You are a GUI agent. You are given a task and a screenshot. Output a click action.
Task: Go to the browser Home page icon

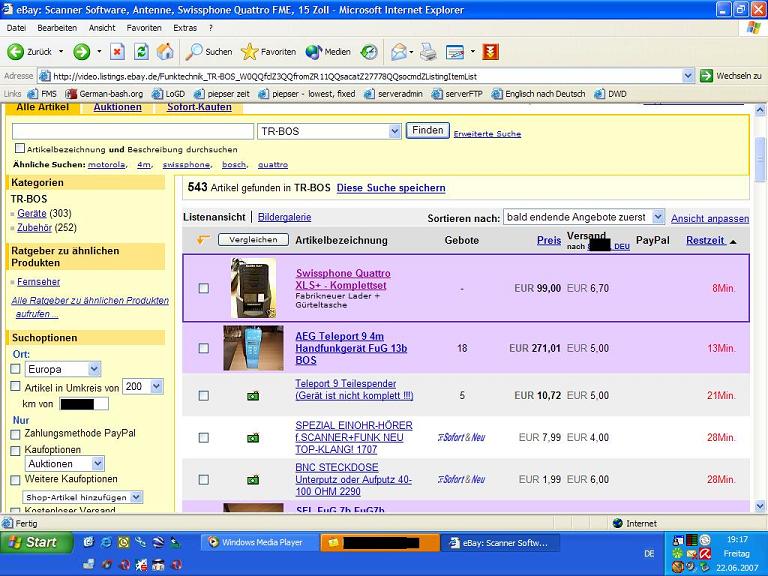pos(163,52)
